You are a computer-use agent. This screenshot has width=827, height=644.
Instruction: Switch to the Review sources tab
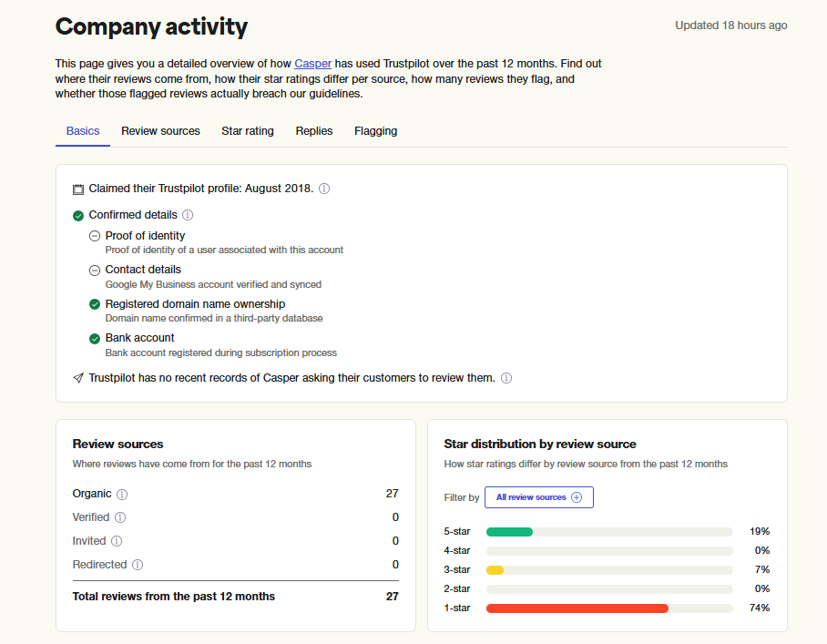(160, 131)
